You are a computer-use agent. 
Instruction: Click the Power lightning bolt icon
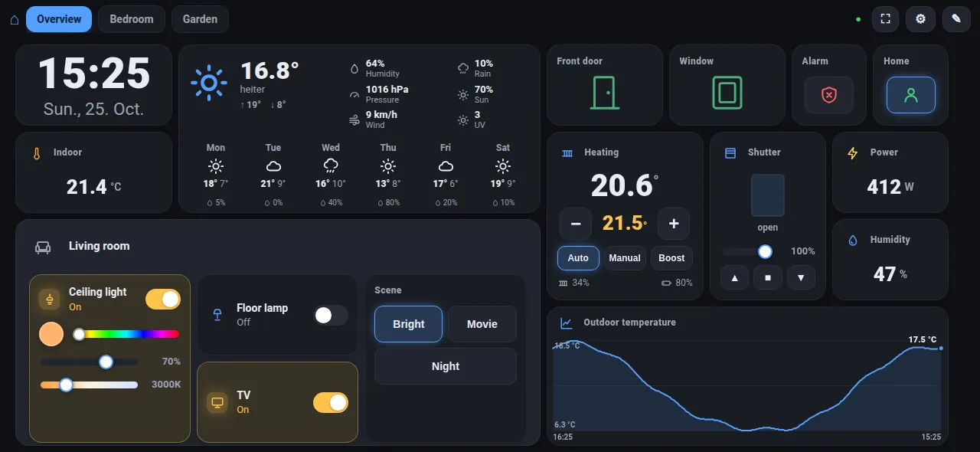point(853,153)
